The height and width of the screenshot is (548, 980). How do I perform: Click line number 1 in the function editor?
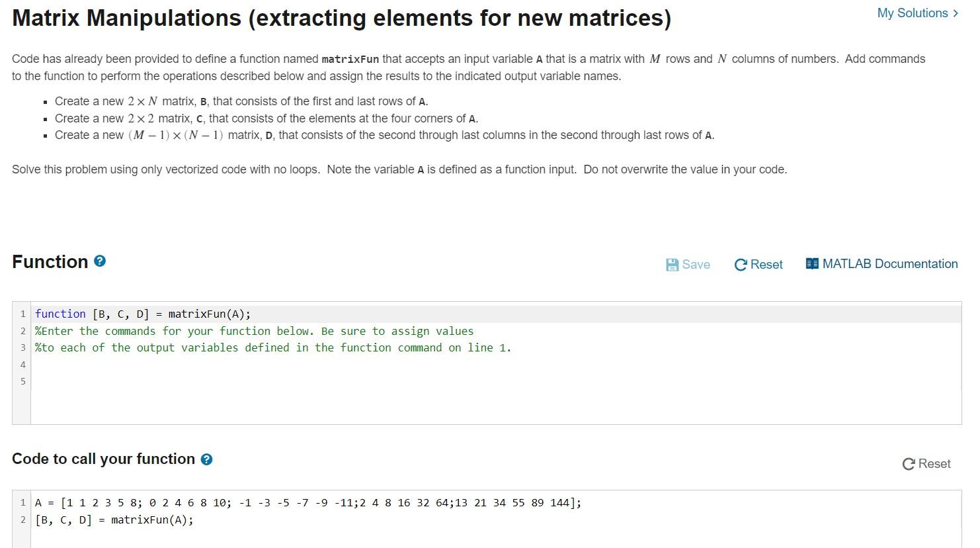coord(23,313)
